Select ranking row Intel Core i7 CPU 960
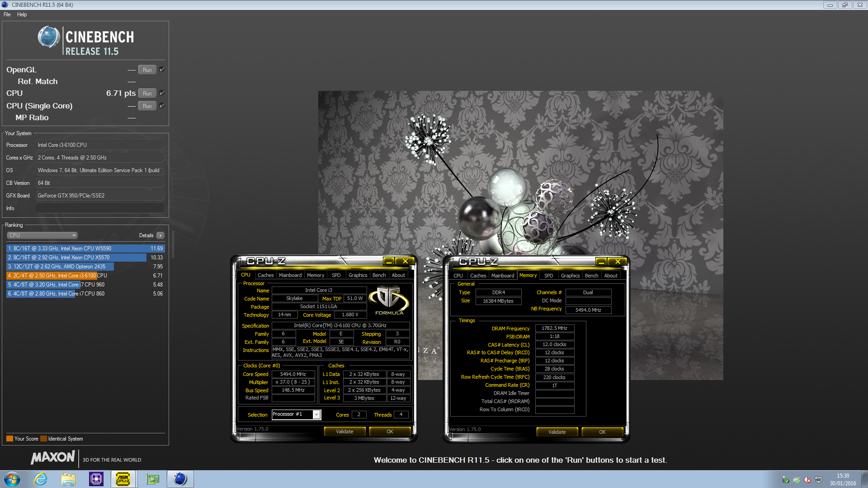 point(85,285)
